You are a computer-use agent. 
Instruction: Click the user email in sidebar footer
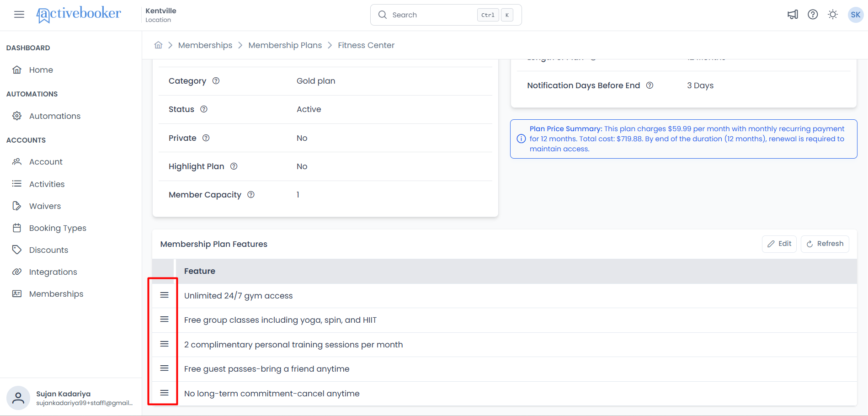pyautogui.click(x=85, y=403)
